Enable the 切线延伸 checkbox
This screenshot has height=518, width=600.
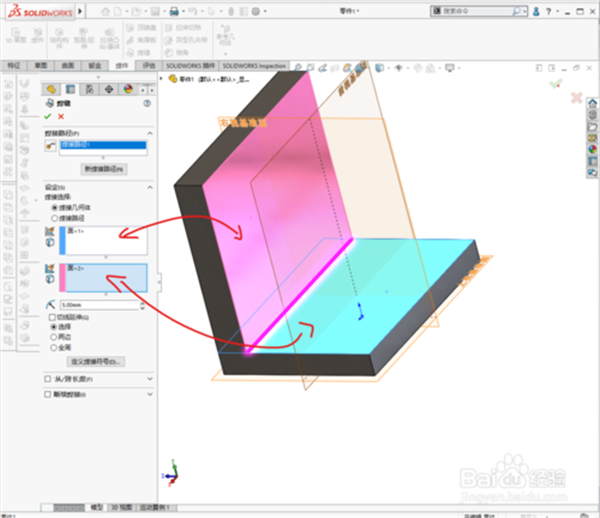(x=52, y=317)
